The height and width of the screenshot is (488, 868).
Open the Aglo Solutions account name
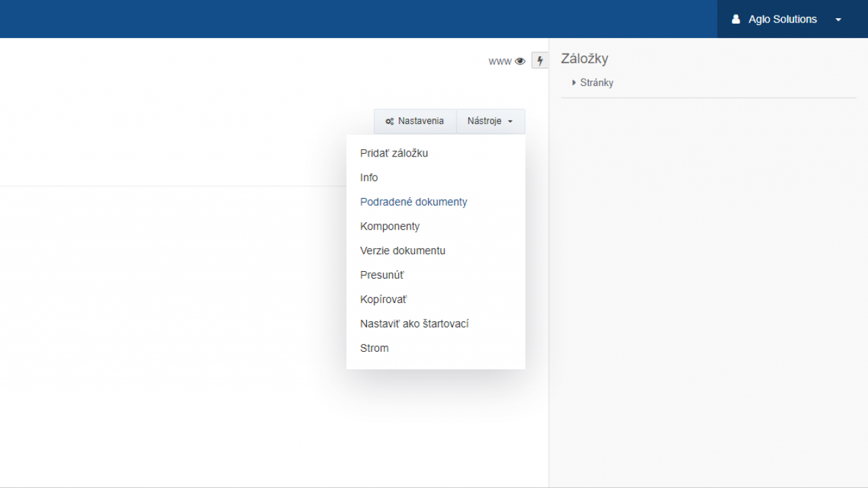click(783, 20)
